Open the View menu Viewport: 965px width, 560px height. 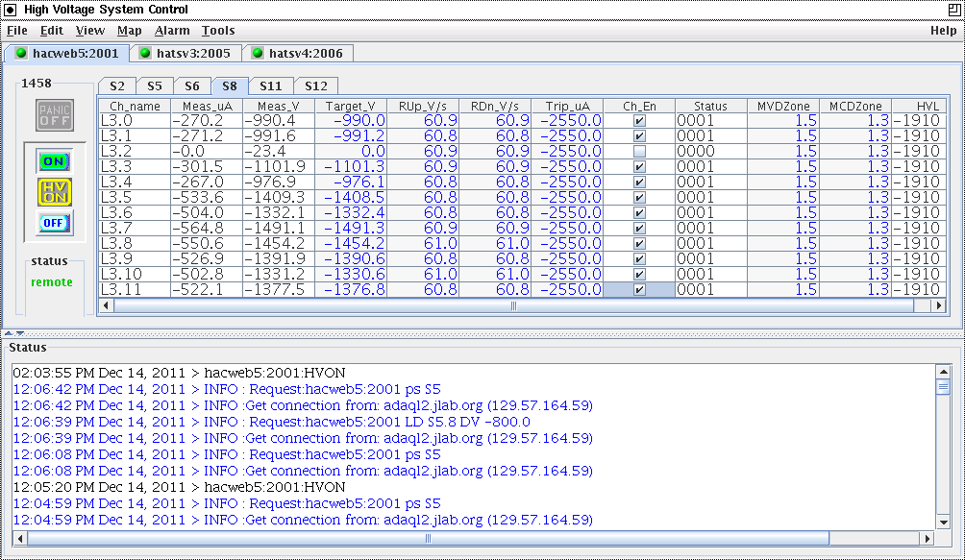coord(89,31)
